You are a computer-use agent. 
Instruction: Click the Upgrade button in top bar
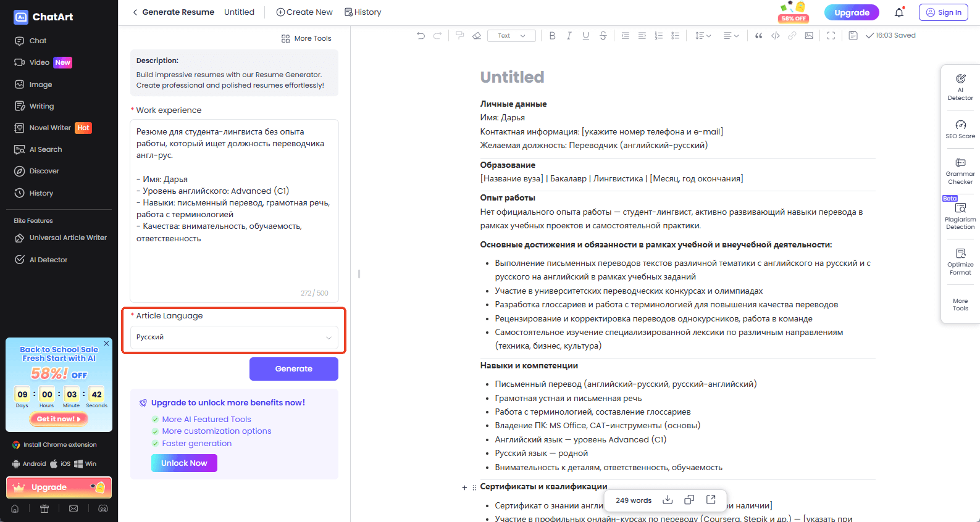(852, 12)
